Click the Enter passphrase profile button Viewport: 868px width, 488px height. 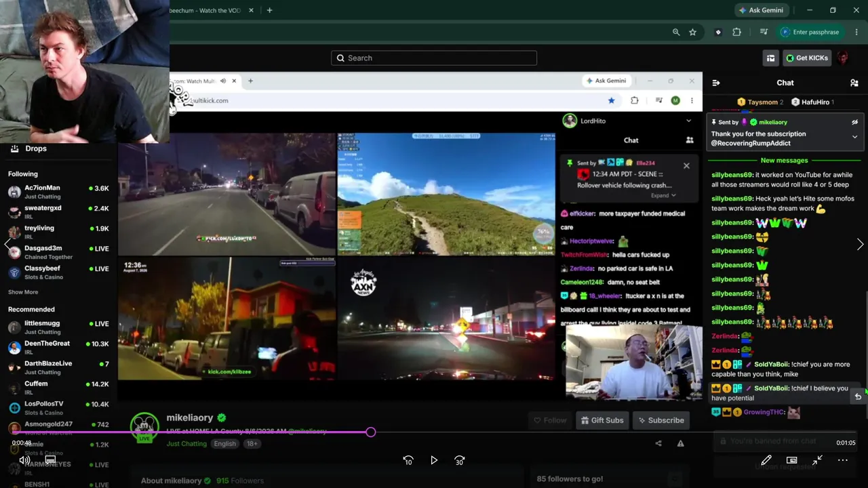click(x=810, y=32)
